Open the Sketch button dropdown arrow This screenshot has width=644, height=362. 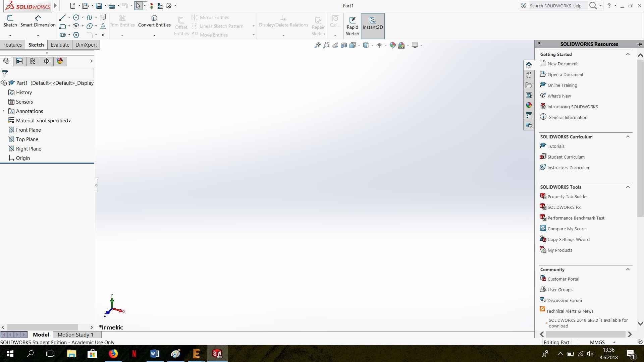pos(10,36)
